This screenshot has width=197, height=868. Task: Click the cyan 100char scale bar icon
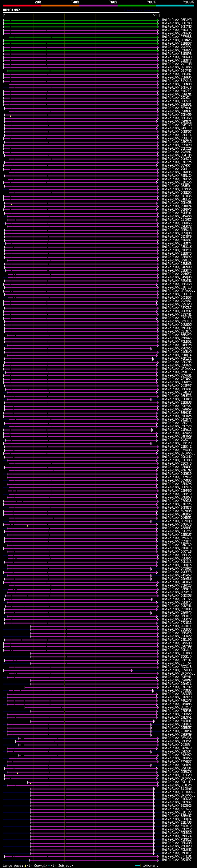tap(137, 866)
